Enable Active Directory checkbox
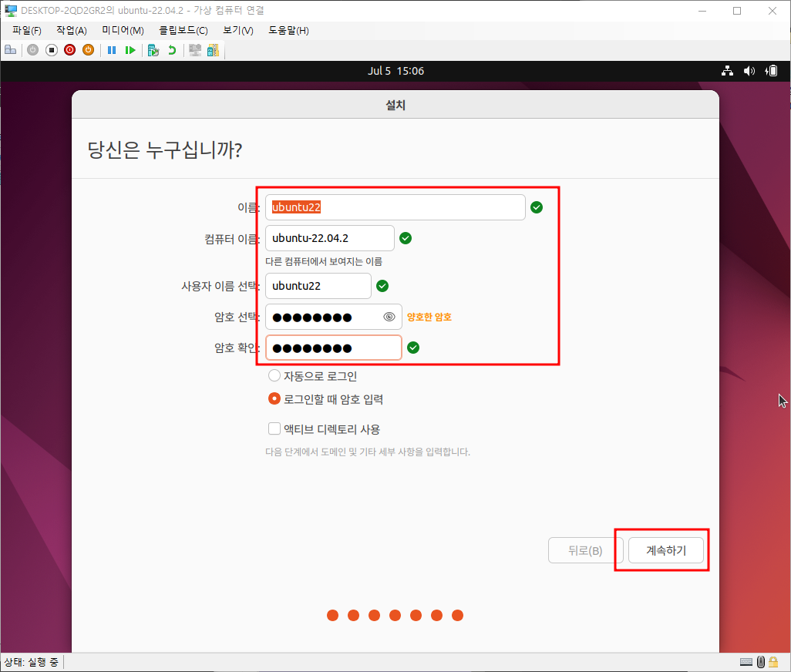 [x=325, y=429]
